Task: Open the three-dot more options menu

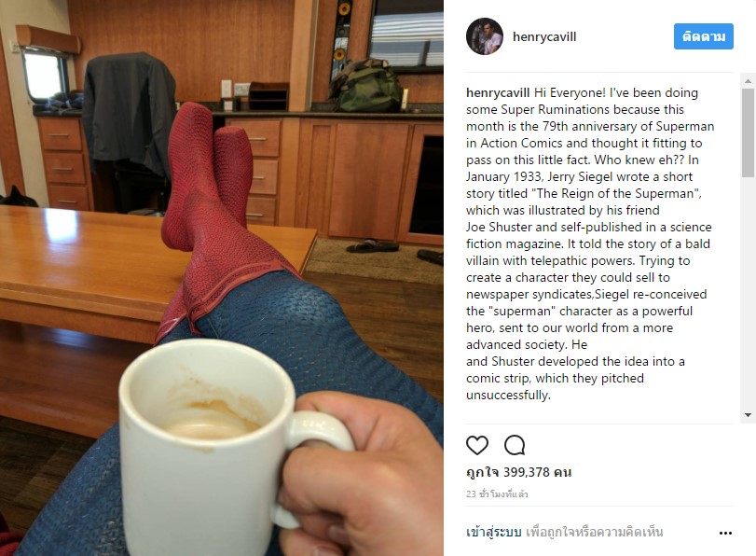Action: coord(725,533)
